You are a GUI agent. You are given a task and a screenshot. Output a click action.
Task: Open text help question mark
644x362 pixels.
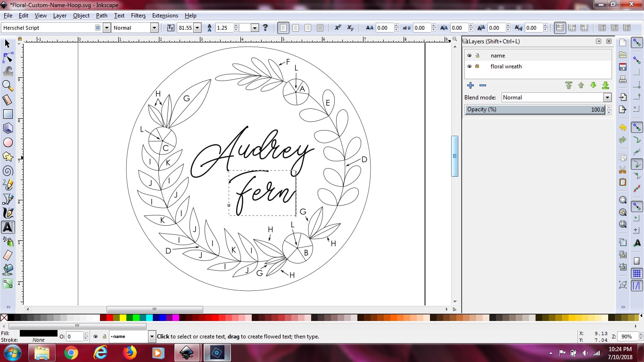tap(265, 28)
